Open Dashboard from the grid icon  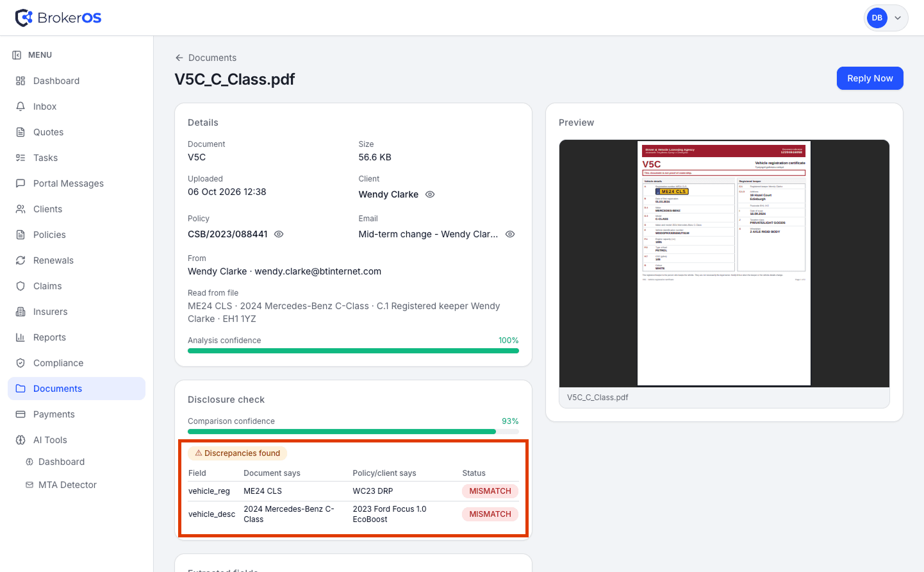coord(21,81)
